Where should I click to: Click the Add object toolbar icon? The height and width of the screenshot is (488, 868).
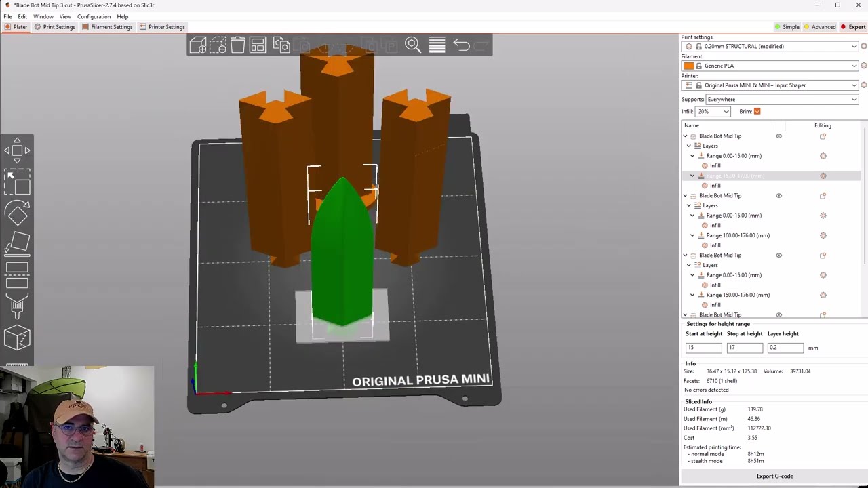pos(198,45)
